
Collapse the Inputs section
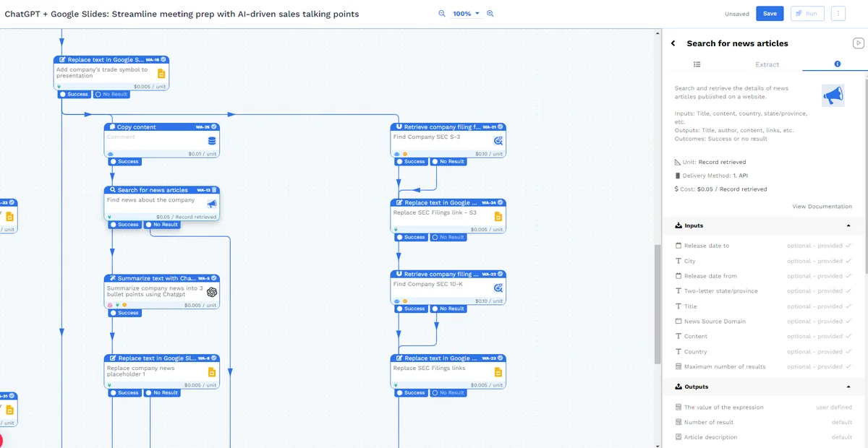[848, 225]
